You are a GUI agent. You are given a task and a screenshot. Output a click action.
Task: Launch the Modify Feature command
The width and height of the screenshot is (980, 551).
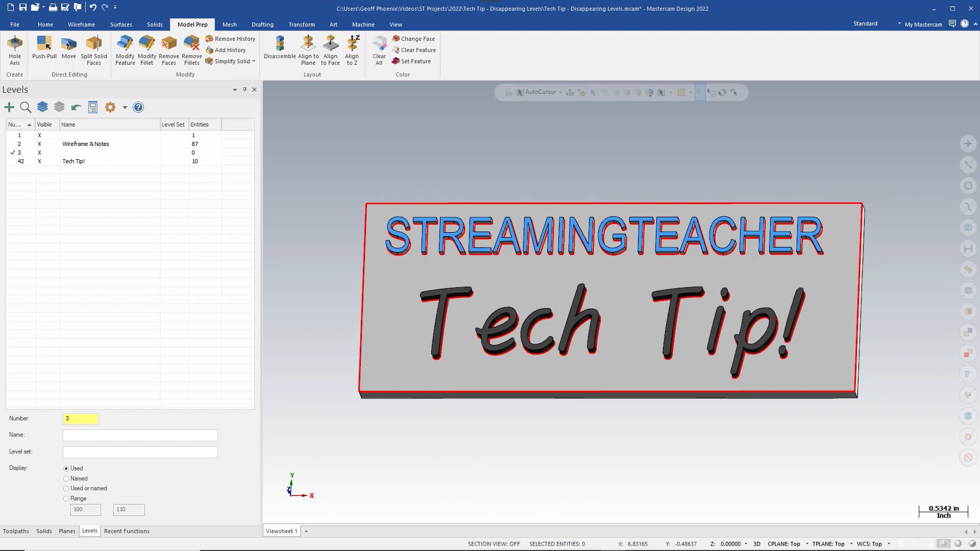125,51
